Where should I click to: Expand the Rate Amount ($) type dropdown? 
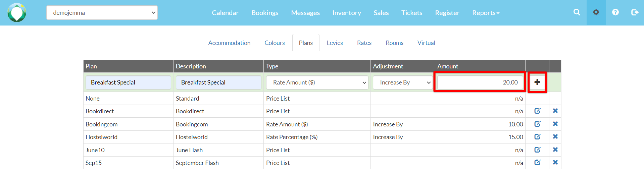point(317,82)
